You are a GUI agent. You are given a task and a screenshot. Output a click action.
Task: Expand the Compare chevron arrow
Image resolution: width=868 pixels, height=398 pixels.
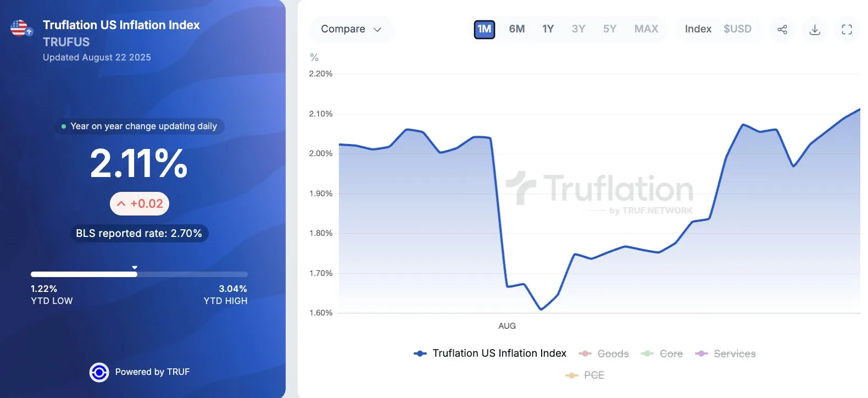coord(377,30)
